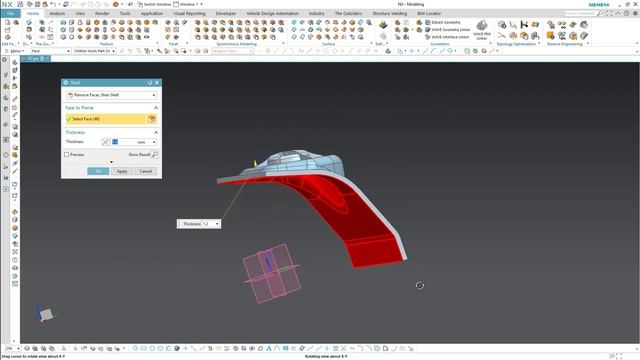Reset the Shell dialog
This screenshot has height=360, width=640.
pyautogui.click(x=150, y=82)
